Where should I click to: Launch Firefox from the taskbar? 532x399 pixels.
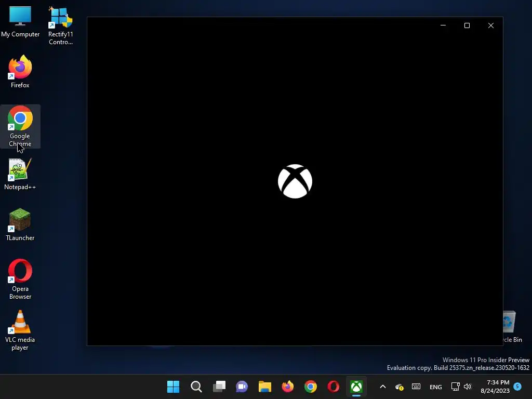tap(288, 387)
